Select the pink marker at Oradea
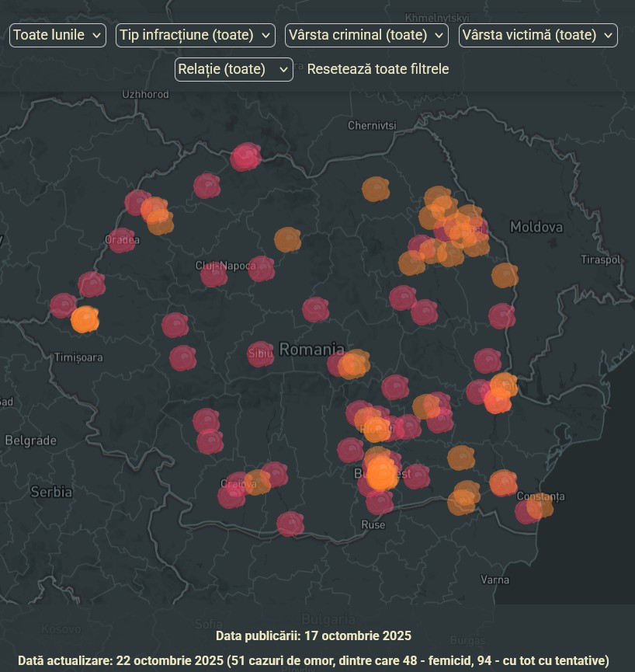 pos(121,240)
